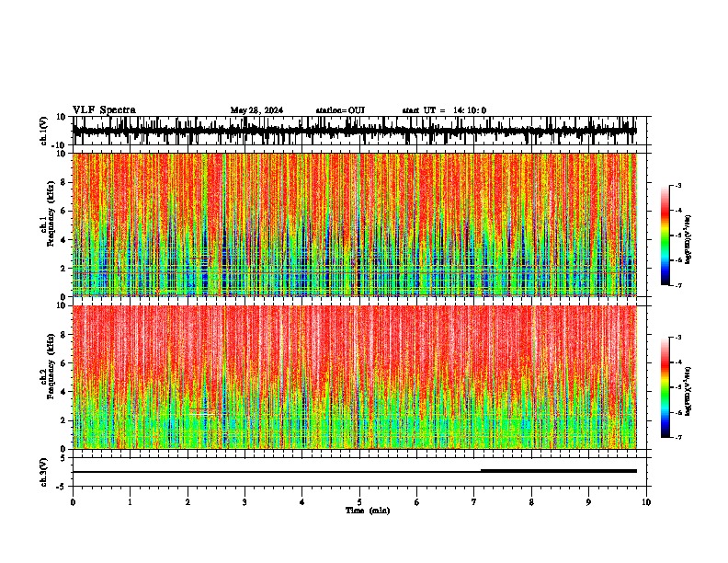Image resolution: width=728 pixels, height=563 pixels.
Task: Click the "station=OUI" header label
Action: 340,110
